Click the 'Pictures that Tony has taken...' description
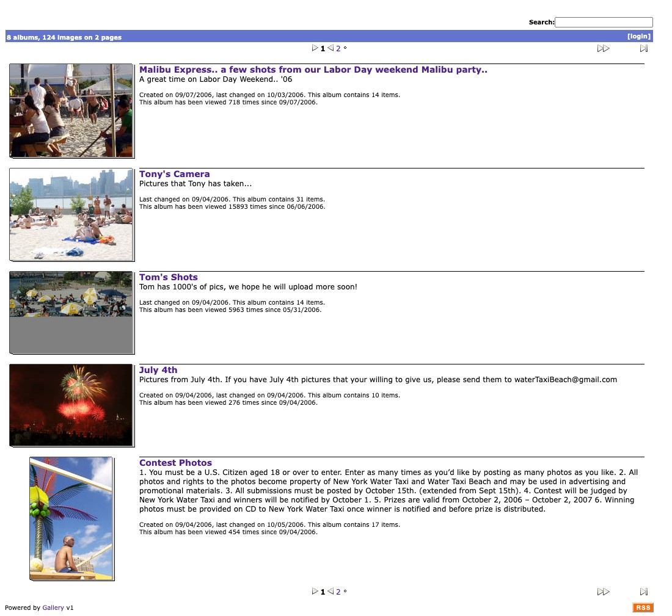This screenshot has height=616, width=672. coord(195,184)
